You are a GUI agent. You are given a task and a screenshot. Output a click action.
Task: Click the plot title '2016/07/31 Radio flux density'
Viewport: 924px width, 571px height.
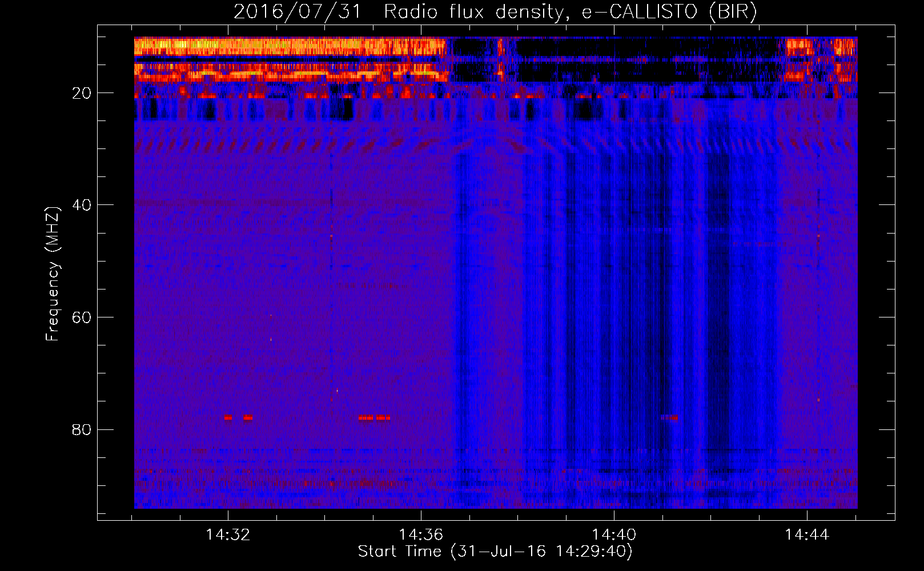pyautogui.click(x=495, y=11)
